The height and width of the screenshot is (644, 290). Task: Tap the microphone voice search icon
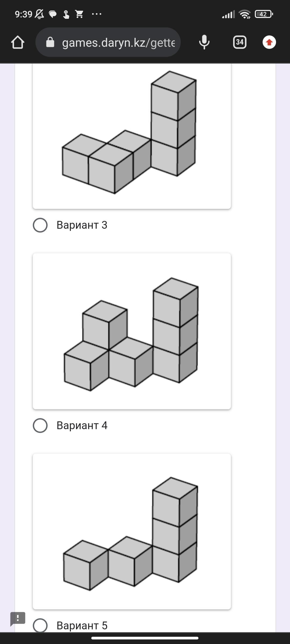tap(204, 42)
